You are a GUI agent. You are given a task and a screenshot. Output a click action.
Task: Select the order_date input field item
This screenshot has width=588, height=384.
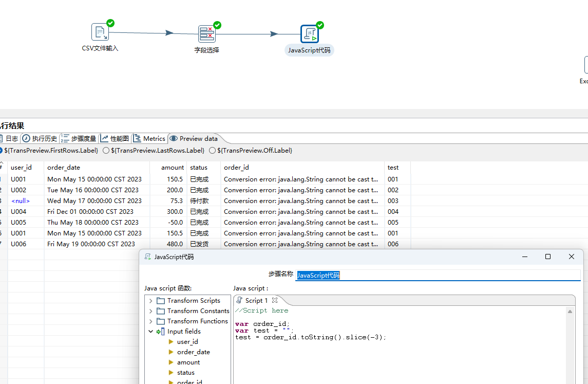[x=193, y=352]
